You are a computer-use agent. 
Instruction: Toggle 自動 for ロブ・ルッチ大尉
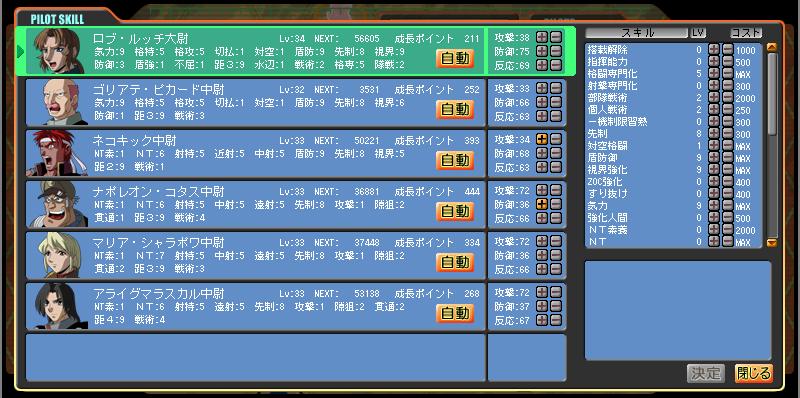coord(455,59)
